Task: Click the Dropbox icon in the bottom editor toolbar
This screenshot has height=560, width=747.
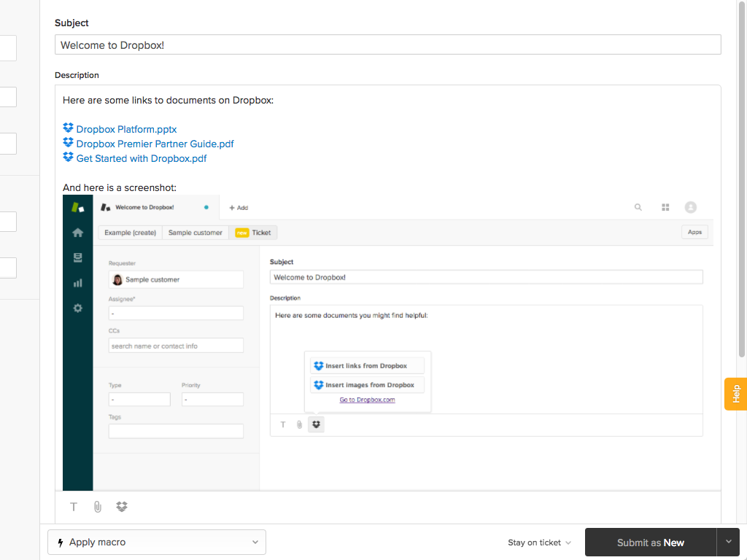Action: point(122,507)
